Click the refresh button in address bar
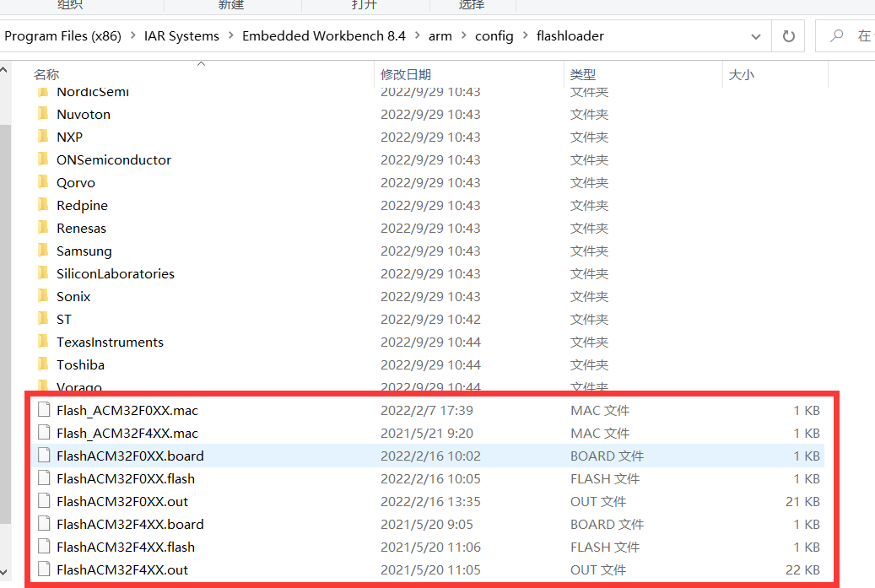The height and width of the screenshot is (588, 875). click(x=789, y=36)
